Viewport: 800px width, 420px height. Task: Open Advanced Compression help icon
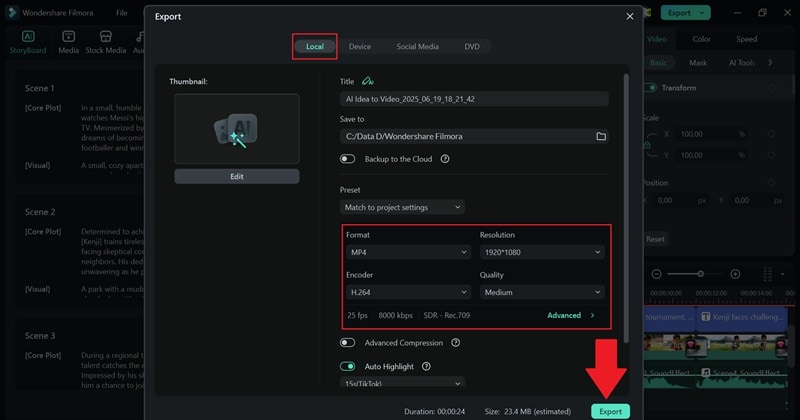tap(456, 343)
